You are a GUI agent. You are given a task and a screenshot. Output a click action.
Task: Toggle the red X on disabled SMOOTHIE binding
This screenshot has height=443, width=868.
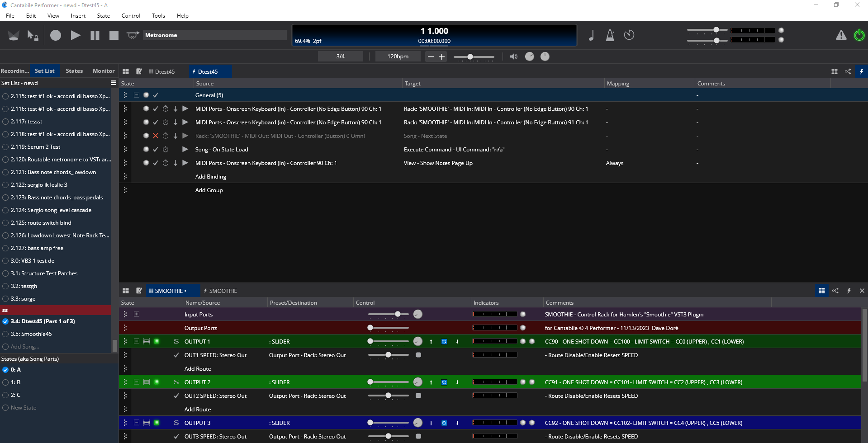(156, 136)
